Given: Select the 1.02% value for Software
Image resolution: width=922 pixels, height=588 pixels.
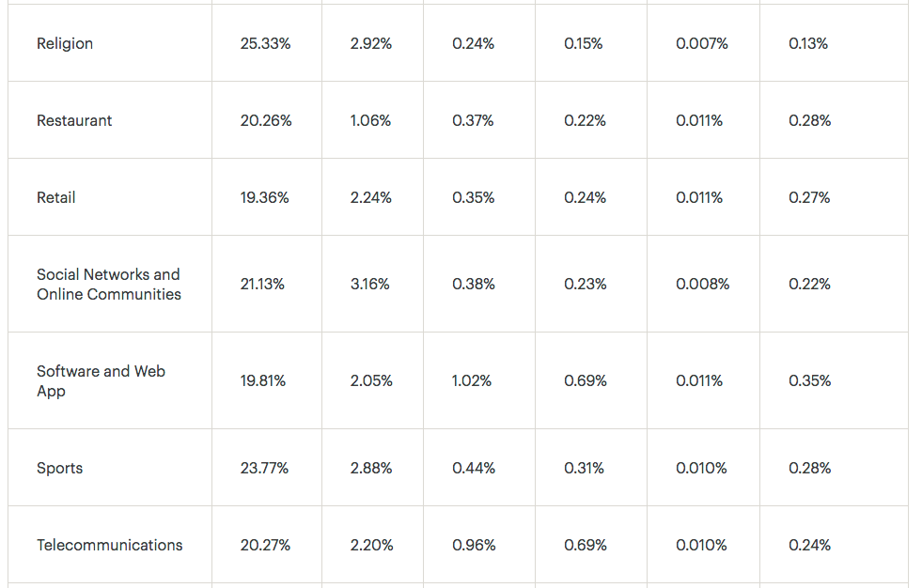Looking at the screenshot, I should coord(472,380).
